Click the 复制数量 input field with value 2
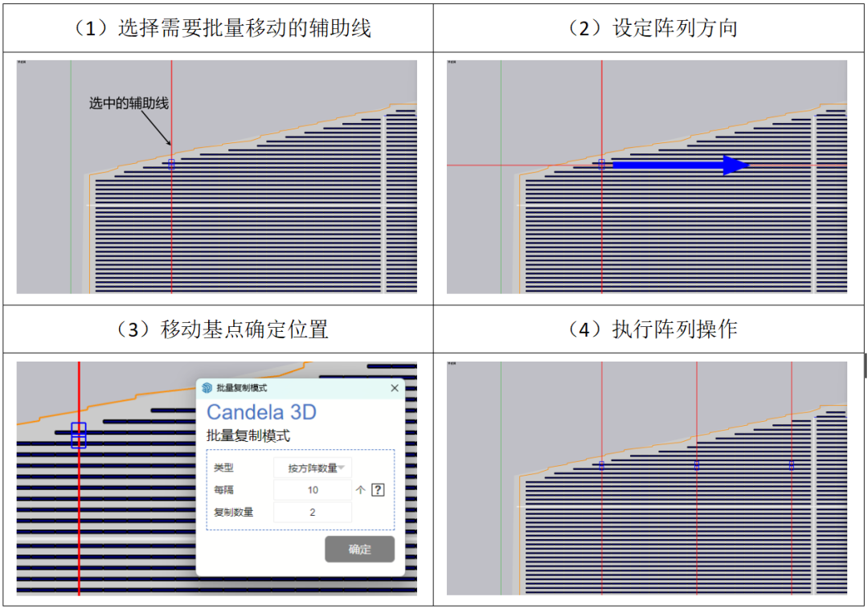The image size is (868, 609). [313, 513]
